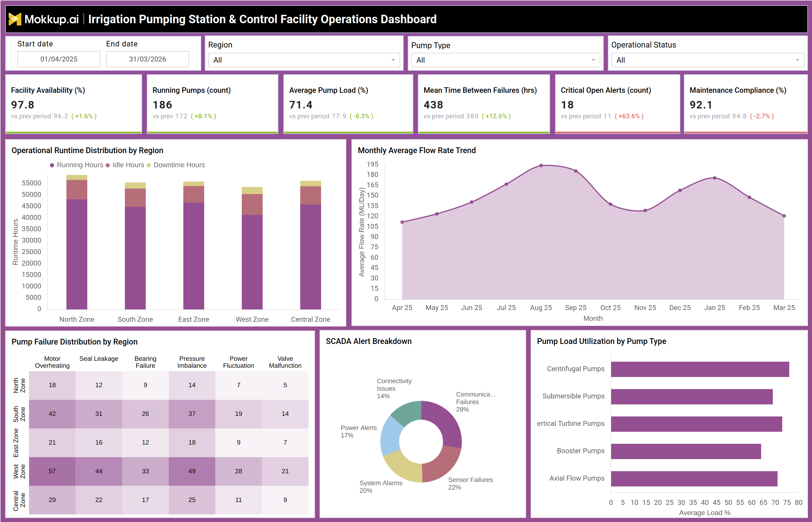The height and width of the screenshot is (522, 812).
Task: Click the Axial Flow Pumps load bar
Action: 694,478
